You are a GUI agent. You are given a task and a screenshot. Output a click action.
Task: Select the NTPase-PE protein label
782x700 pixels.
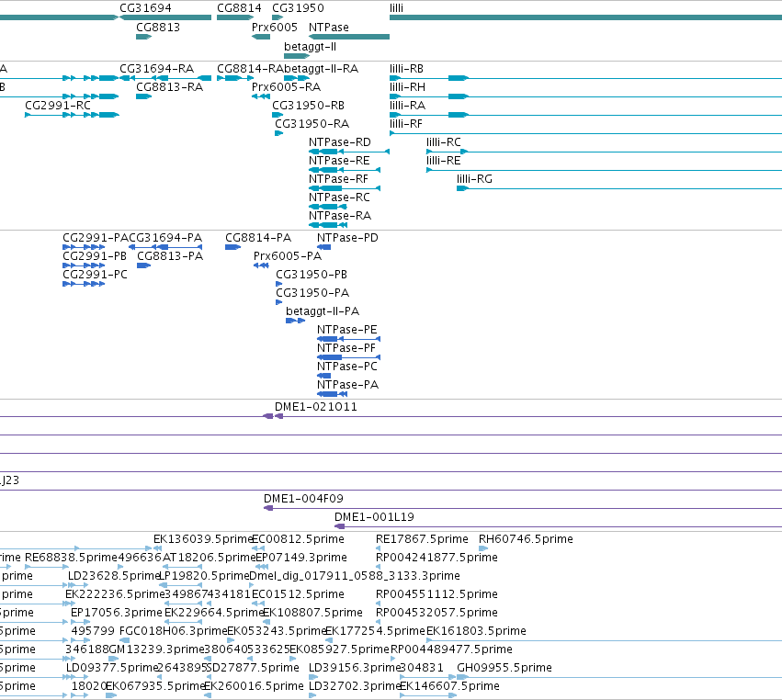(x=347, y=330)
